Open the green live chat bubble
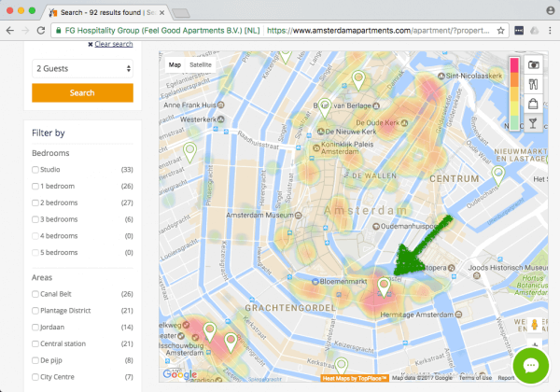 click(531, 366)
